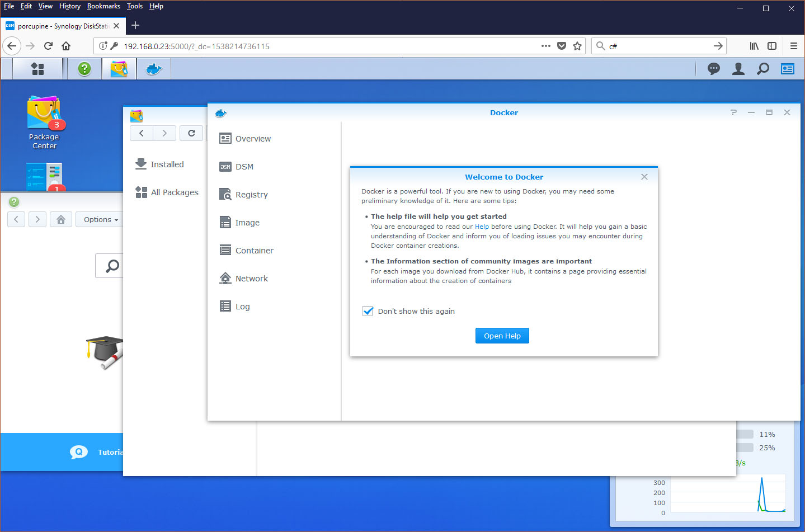Image resolution: width=805 pixels, height=532 pixels.
Task: Save page to Pocket icon
Action: pos(562,46)
